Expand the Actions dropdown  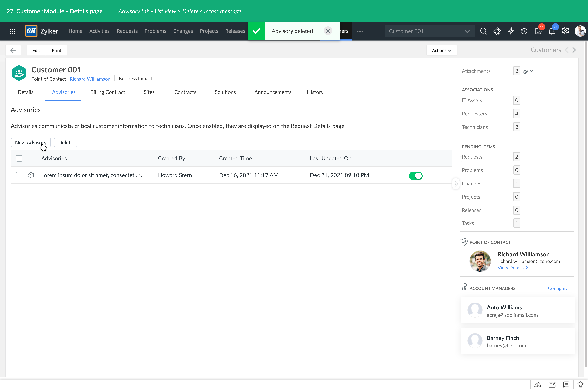[441, 51]
